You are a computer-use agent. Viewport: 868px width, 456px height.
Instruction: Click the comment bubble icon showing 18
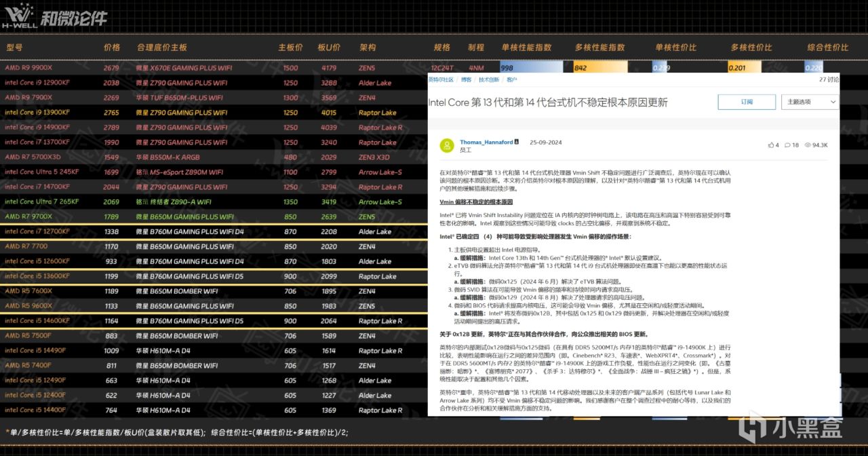coord(787,145)
